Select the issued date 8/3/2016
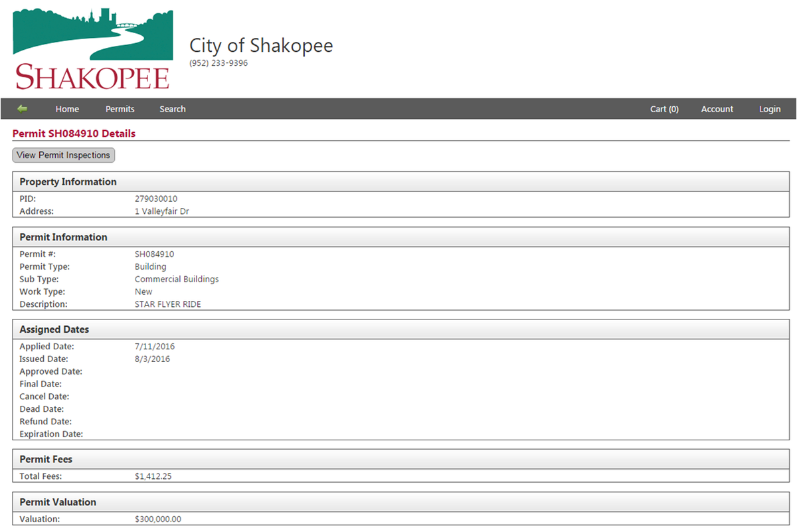The width and height of the screenshot is (797, 532). click(152, 359)
